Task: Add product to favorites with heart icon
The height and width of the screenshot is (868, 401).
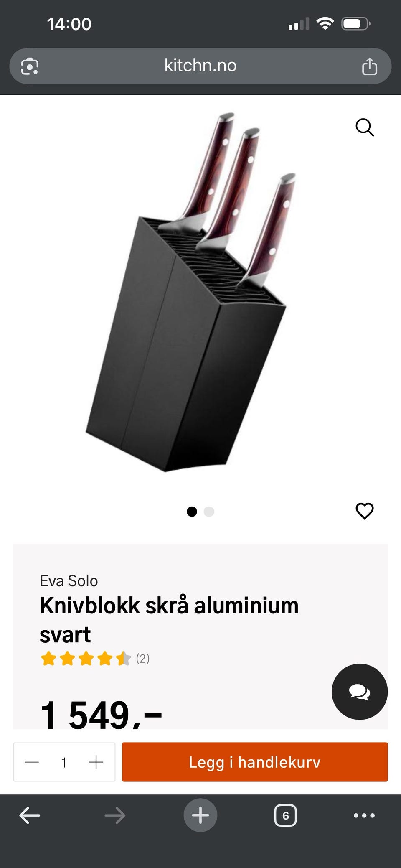Action: pyautogui.click(x=364, y=511)
